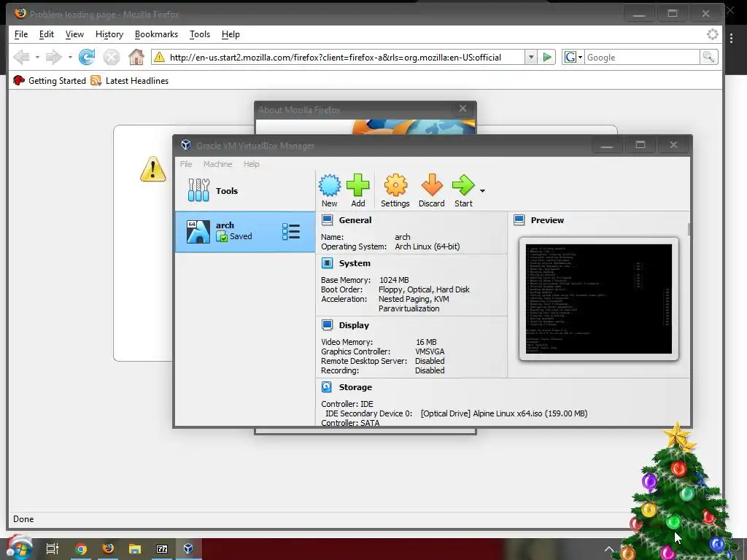The height and width of the screenshot is (560, 747).
Task: Click Firefox Forward arrow button
Action: 54,57
